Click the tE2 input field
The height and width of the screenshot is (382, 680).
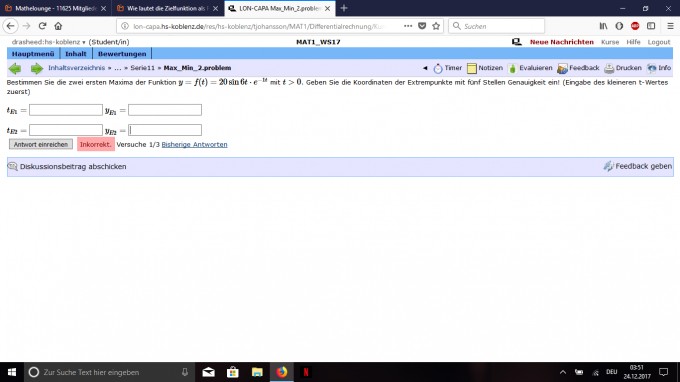click(66, 130)
